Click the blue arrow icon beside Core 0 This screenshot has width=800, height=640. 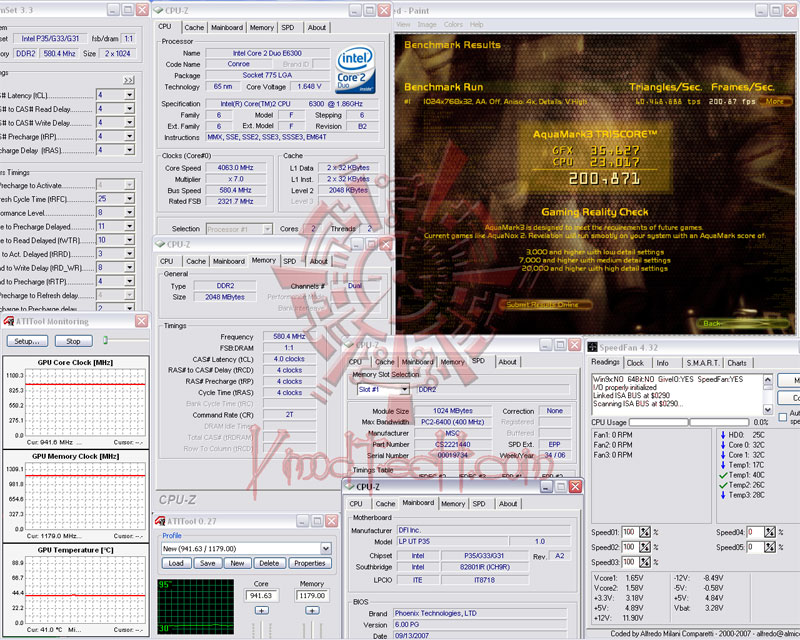[722, 445]
